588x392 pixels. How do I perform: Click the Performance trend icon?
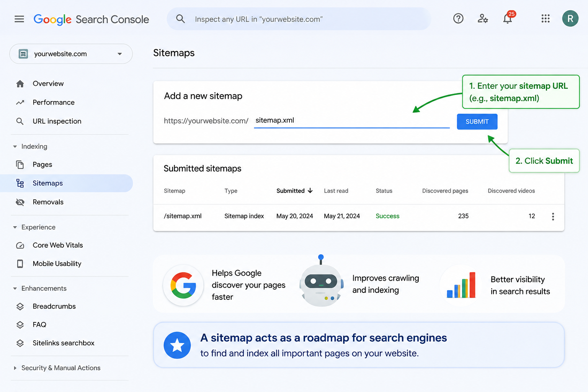(x=20, y=103)
